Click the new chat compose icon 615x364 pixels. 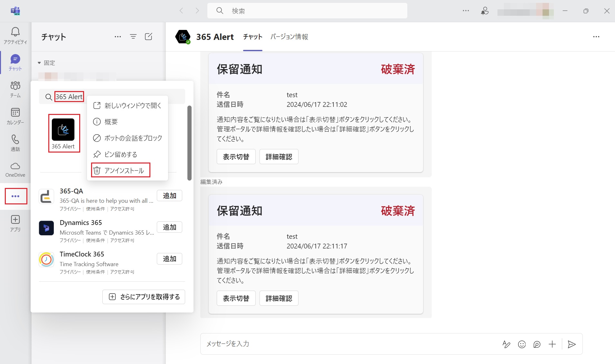(x=148, y=37)
